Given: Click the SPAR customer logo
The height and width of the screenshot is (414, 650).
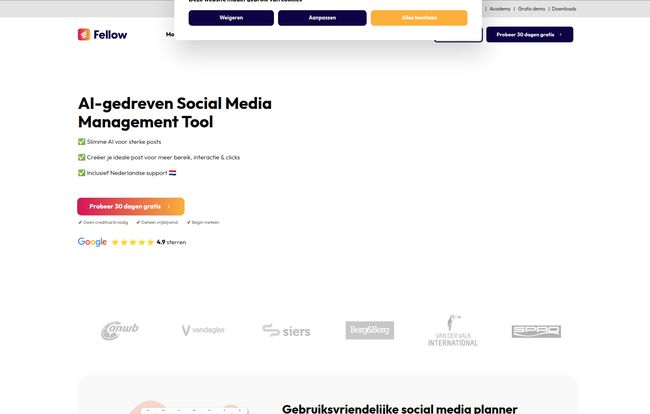Looking at the screenshot, I should [x=536, y=331].
